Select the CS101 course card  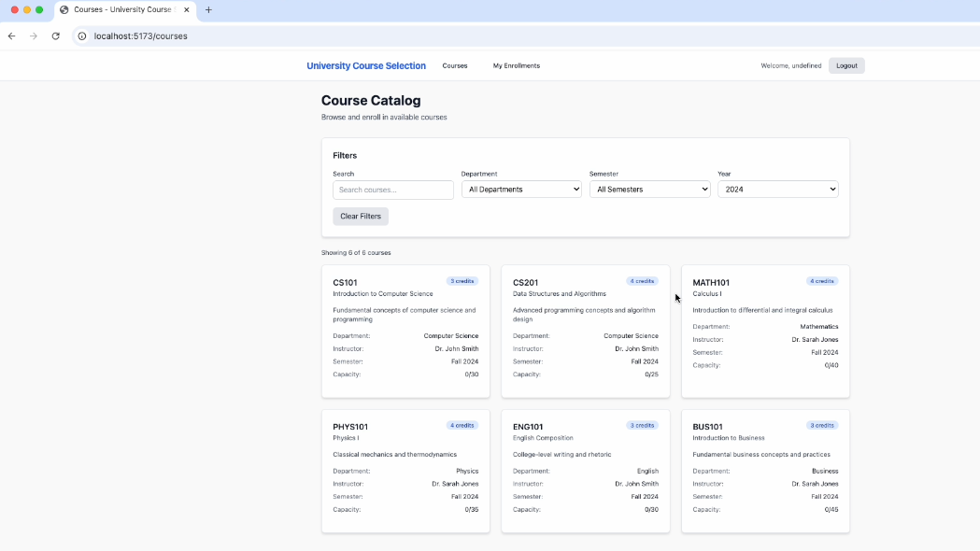[405, 331]
